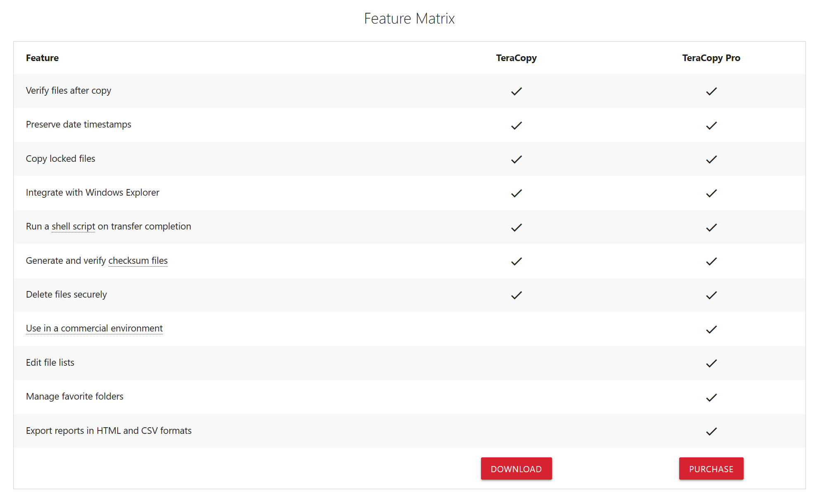Viewport: 820px width, 504px height.
Task: Click the 'Feature' column header
Action: (42, 58)
